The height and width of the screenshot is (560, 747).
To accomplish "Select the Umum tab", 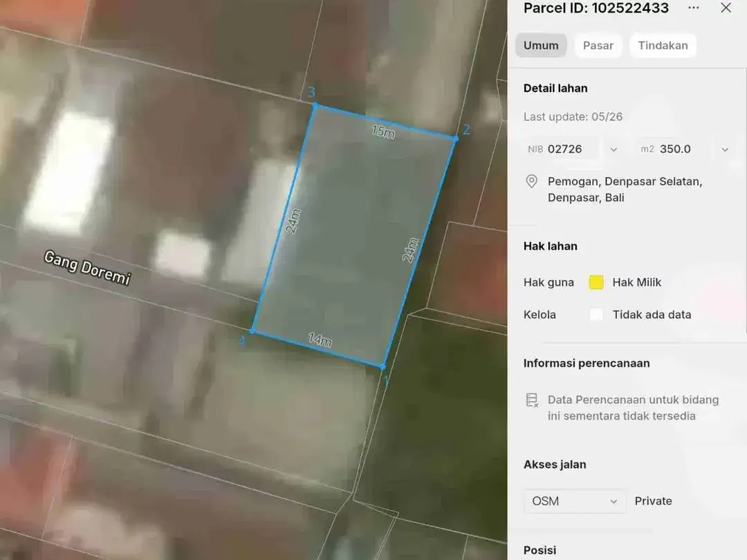I will 541,45.
